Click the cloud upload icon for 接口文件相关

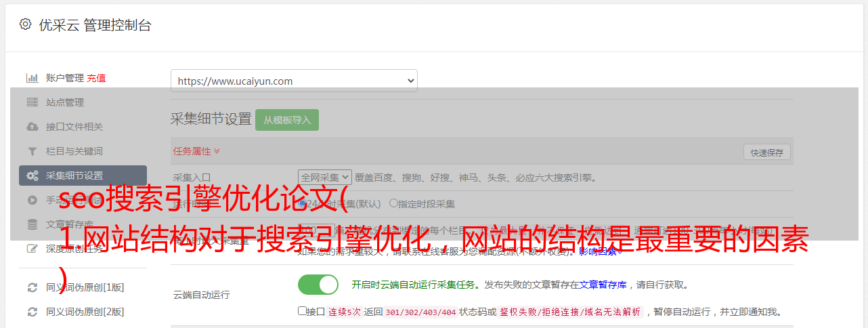coord(32,127)
